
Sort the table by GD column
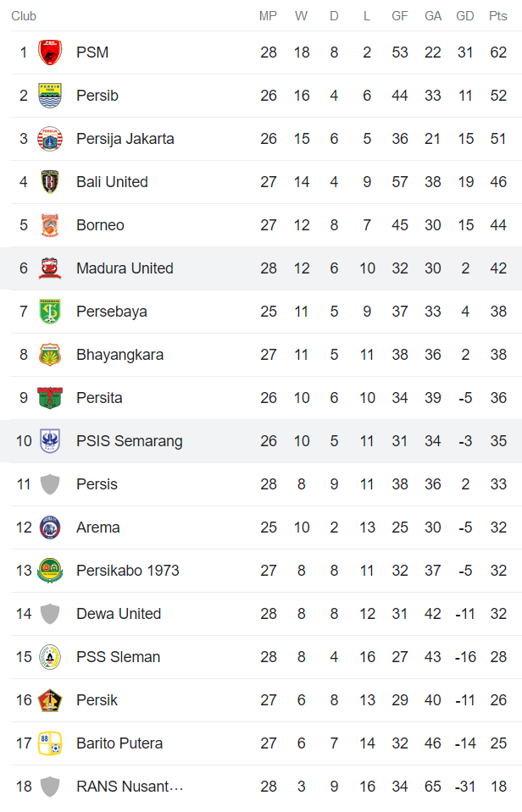click(x=464, y=15)
